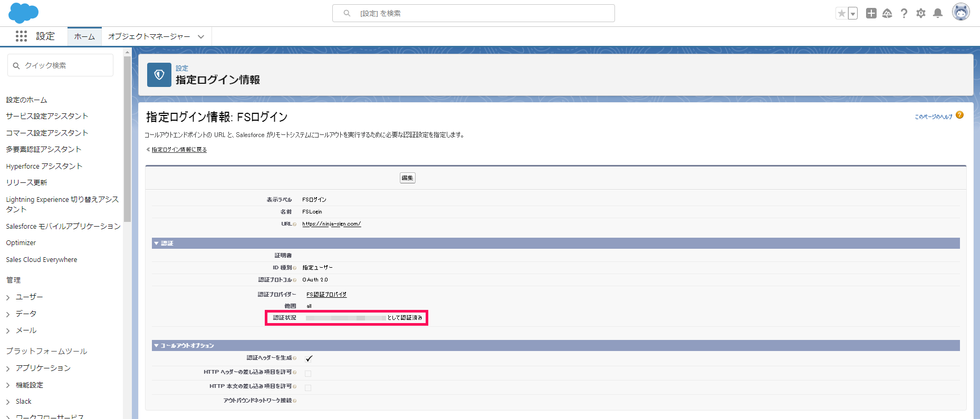Open the Setup gear icon
The image size is (980, 419).
click(921, 13)
